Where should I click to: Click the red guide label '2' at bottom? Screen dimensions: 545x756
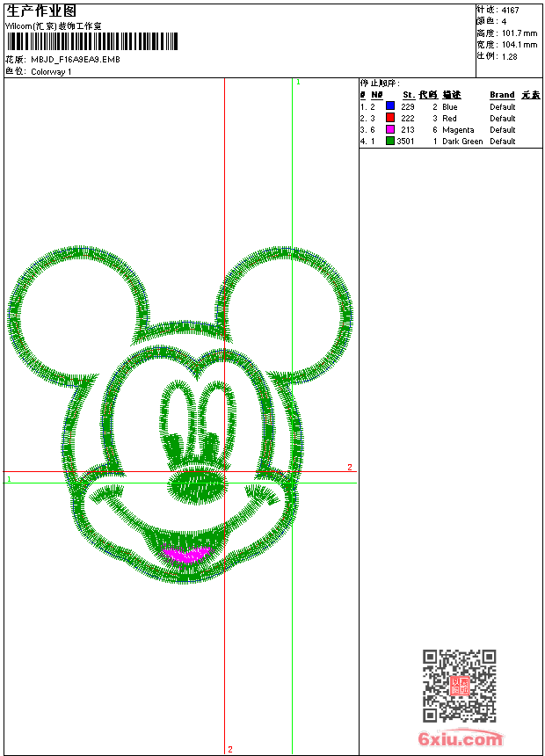pyautogui.click(x=230, y=749)
